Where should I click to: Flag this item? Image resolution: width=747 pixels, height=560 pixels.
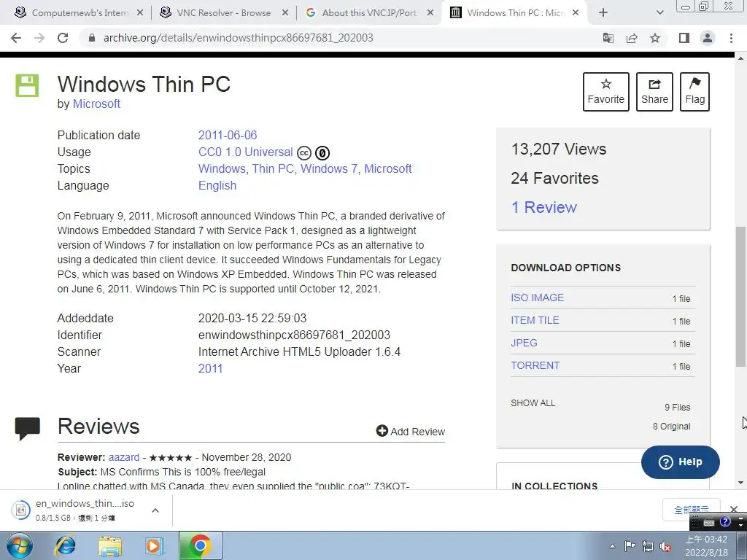click(694, 92)
